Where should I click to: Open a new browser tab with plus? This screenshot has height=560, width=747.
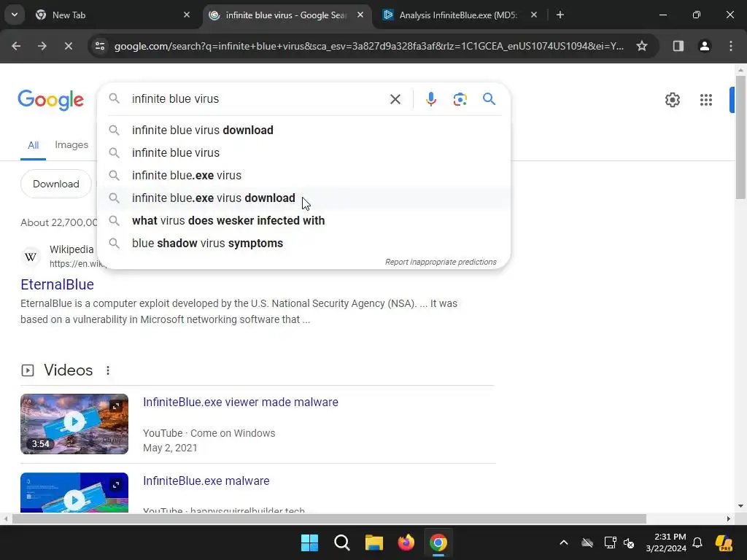point(560,15)
